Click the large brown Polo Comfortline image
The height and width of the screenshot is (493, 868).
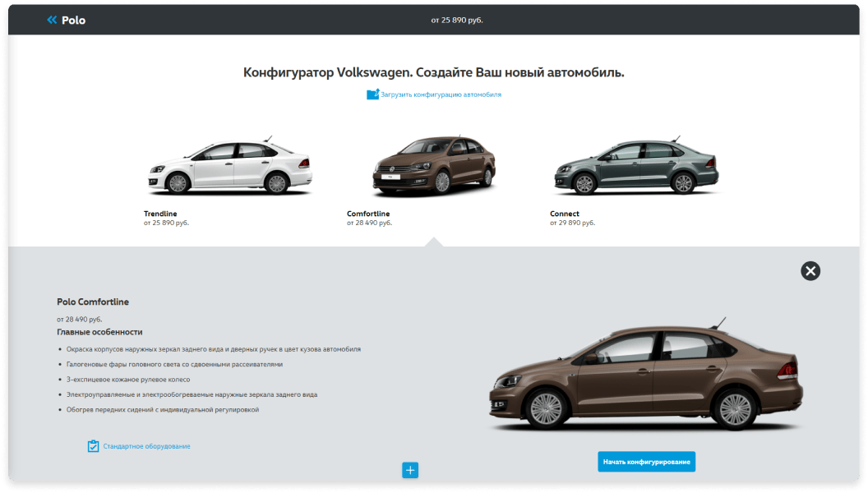[x=645, y=375]
